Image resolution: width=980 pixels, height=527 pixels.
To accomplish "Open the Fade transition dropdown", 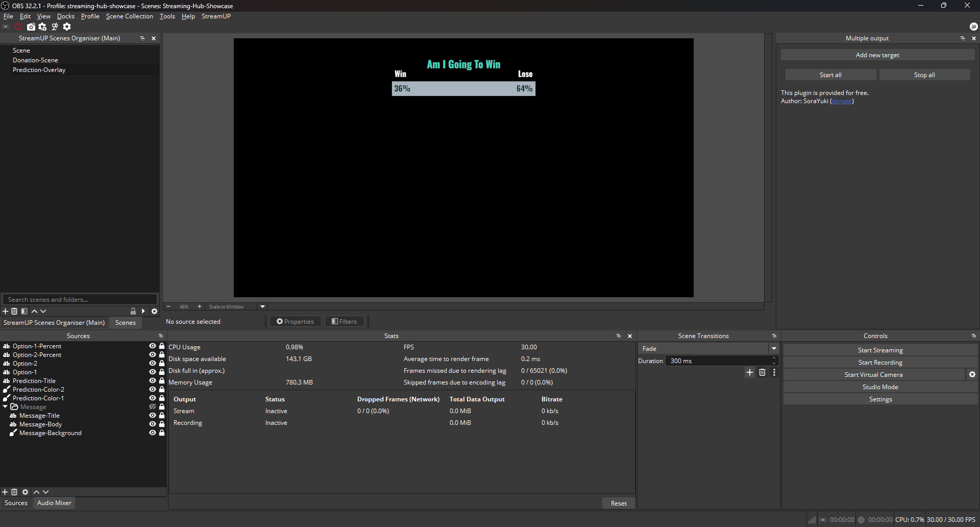I will (x=774, y=348).
